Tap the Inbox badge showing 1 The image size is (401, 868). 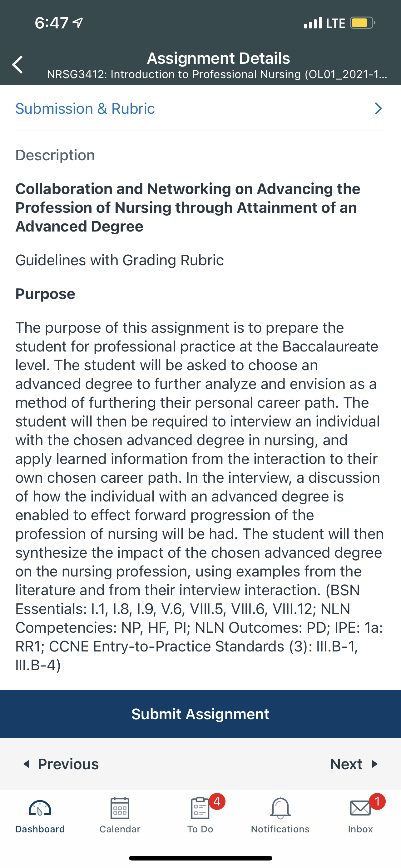(x=377, y=801)
